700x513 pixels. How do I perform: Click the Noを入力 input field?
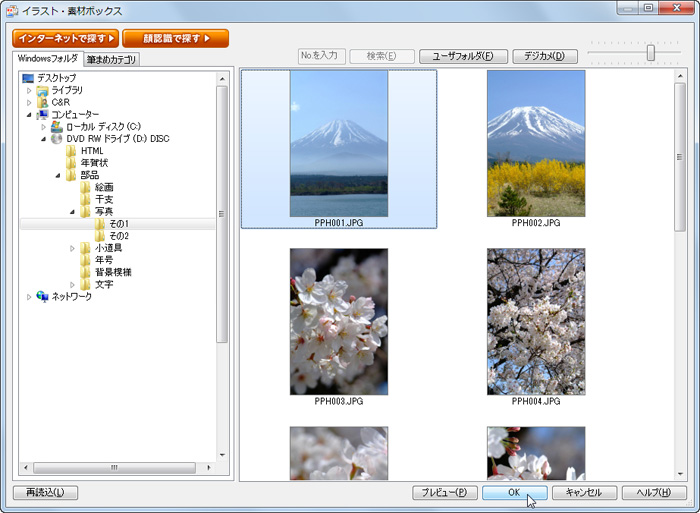tap(321, 56)
